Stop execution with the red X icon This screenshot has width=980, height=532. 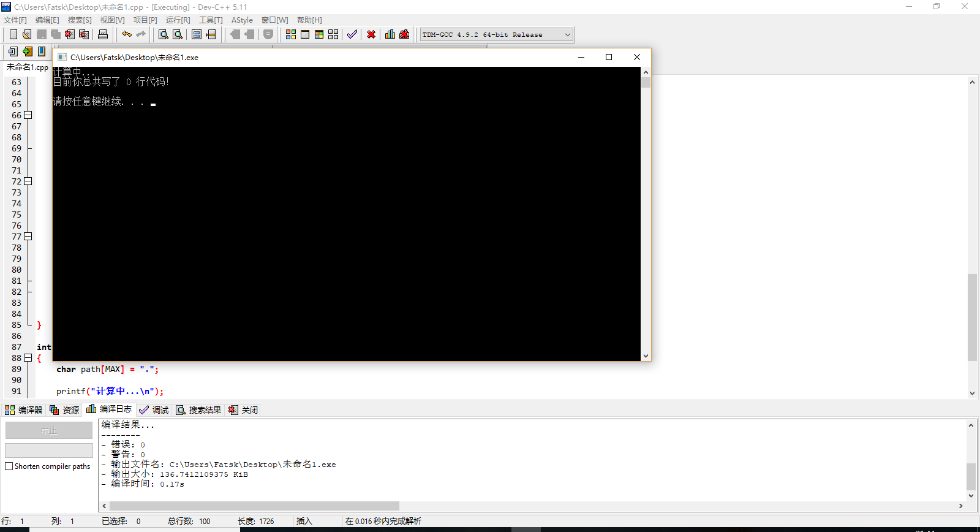pos(371,34)
